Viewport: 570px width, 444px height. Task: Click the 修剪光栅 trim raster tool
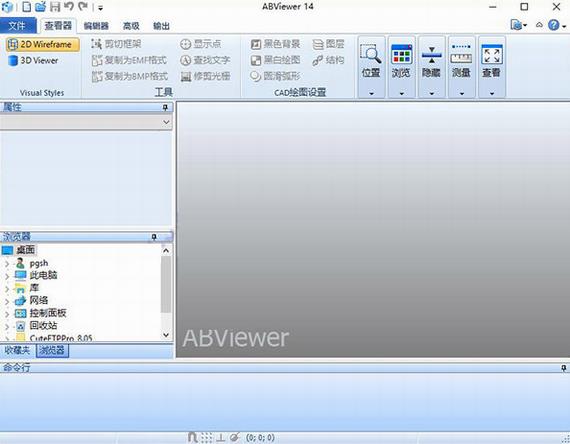(205, 76)
